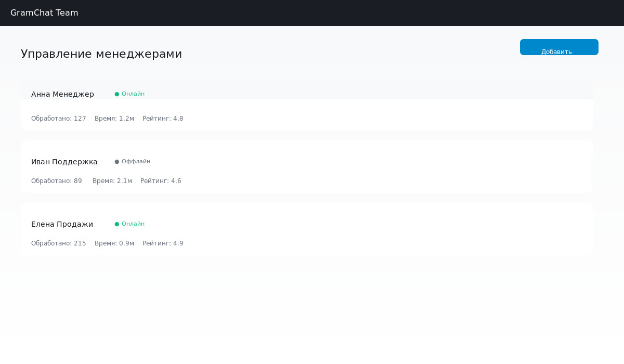Click the green status dot for Анна Менеджер
Screen dimensions: 624x364
pyautogui.click(x=117, y=94)
